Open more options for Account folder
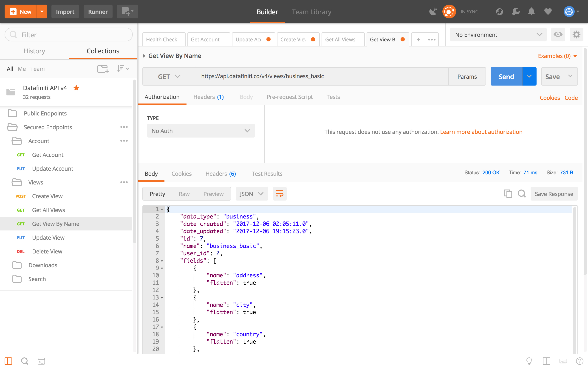 click(124, 141)
